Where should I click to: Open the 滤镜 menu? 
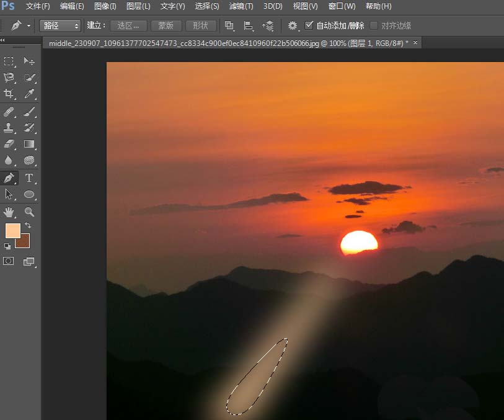click(241, 7)
